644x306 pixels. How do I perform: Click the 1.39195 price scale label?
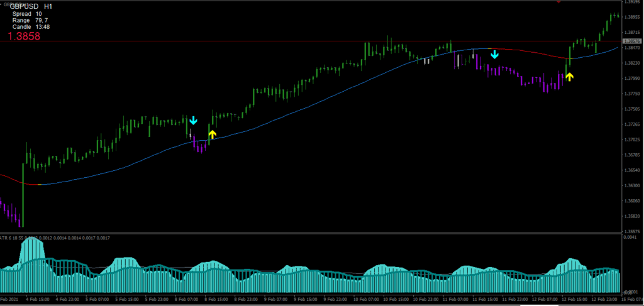631,3
